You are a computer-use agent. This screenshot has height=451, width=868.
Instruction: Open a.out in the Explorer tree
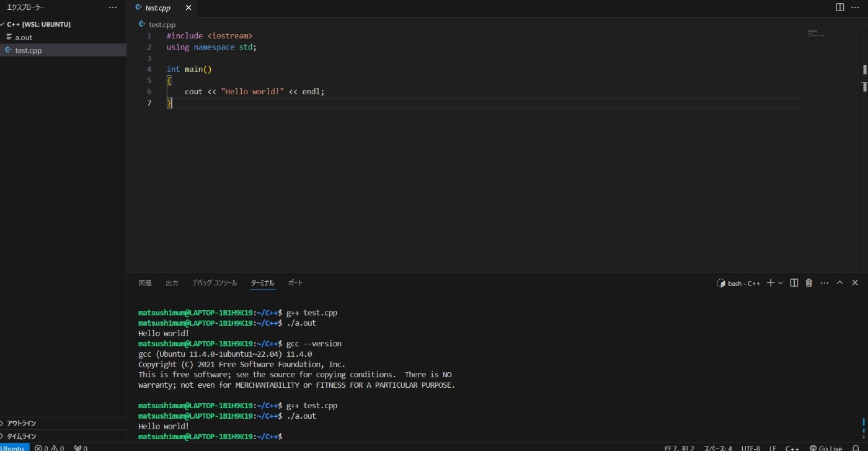tap(63, 37)
